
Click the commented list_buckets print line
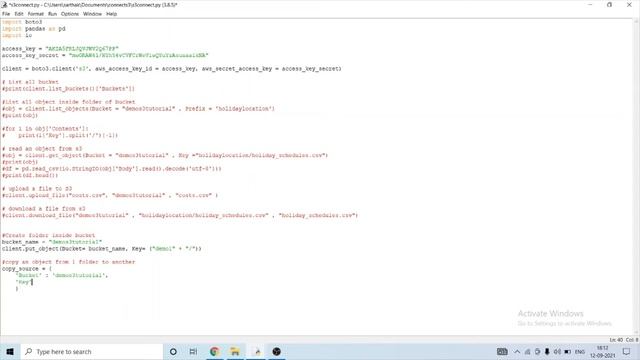[x=68, y=89]
